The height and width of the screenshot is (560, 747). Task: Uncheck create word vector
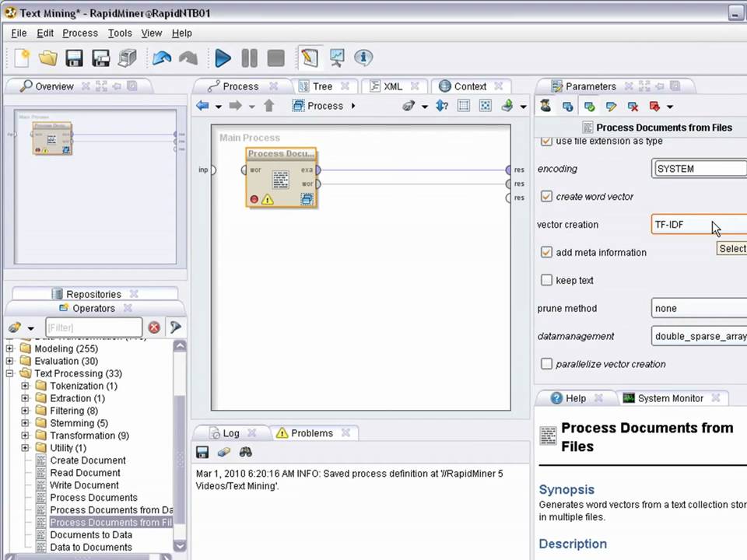tap(546, 196)
